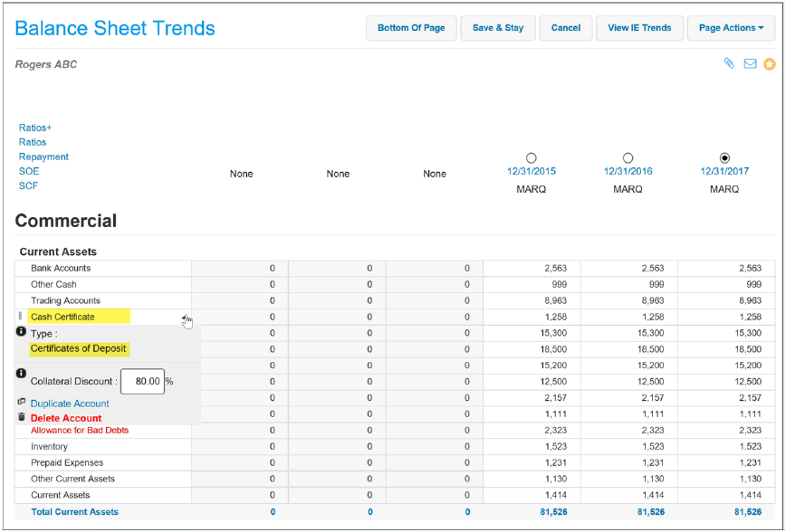Viewport: 786px width, 532px height.
Task: Open the 12/31/2015 period link
Action: [532, 171]
